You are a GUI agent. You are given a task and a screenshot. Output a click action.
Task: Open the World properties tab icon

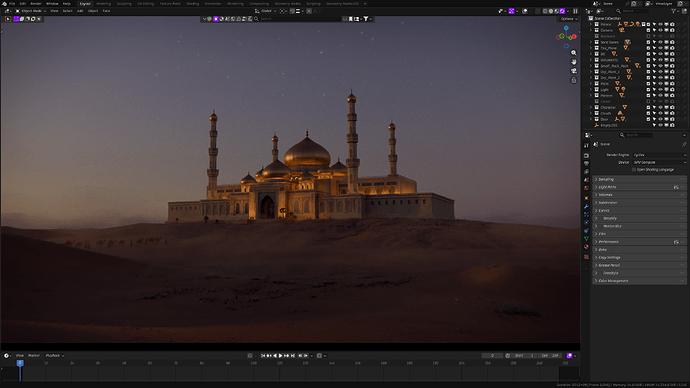(586, 188)
